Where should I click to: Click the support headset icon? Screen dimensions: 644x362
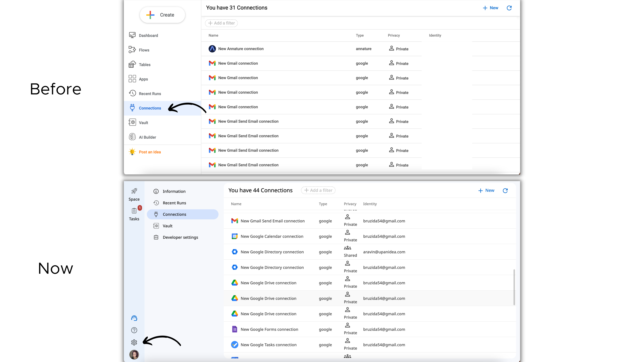click(134, 318)
